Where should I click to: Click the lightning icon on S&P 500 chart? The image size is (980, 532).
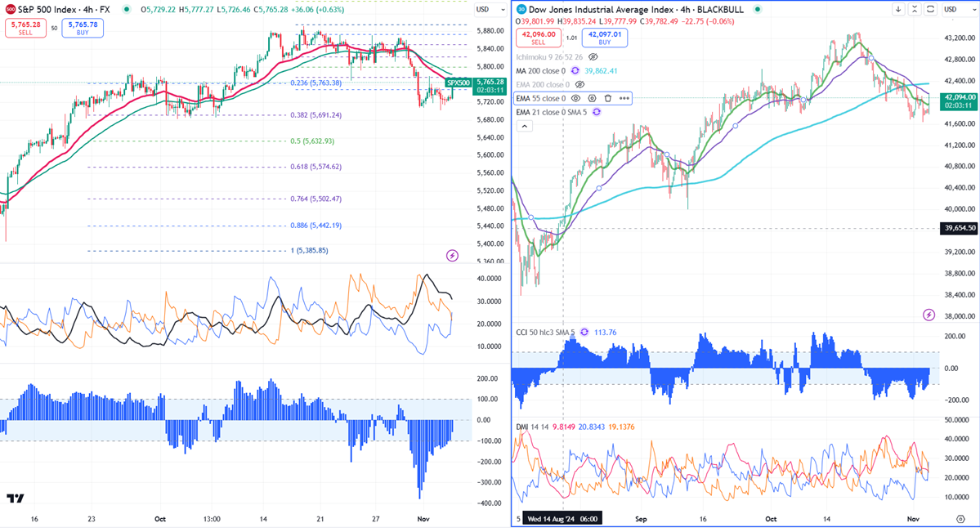coord(452,255)
